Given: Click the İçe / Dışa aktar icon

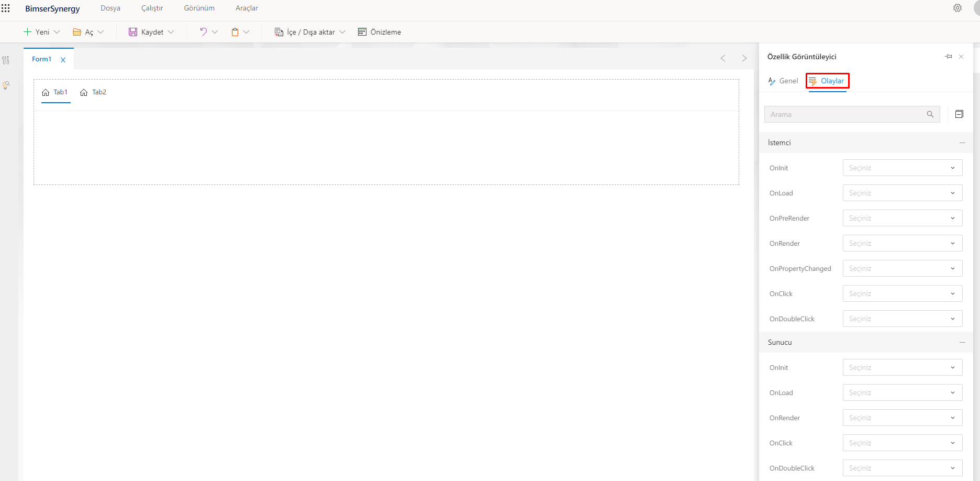Looking at the screenshot, I should 279,32.
